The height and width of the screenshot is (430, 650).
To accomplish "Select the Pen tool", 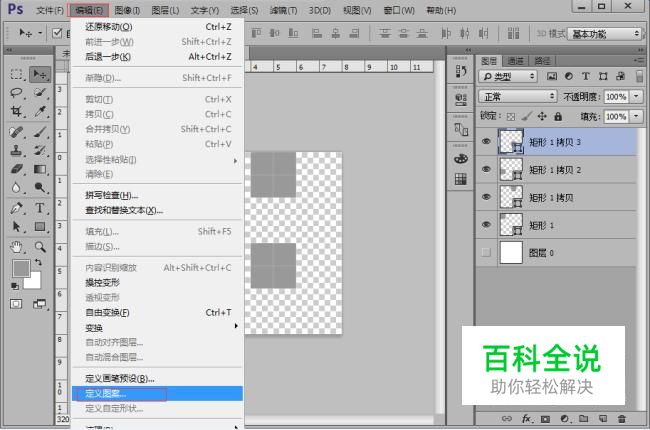I will click(17, 208).
